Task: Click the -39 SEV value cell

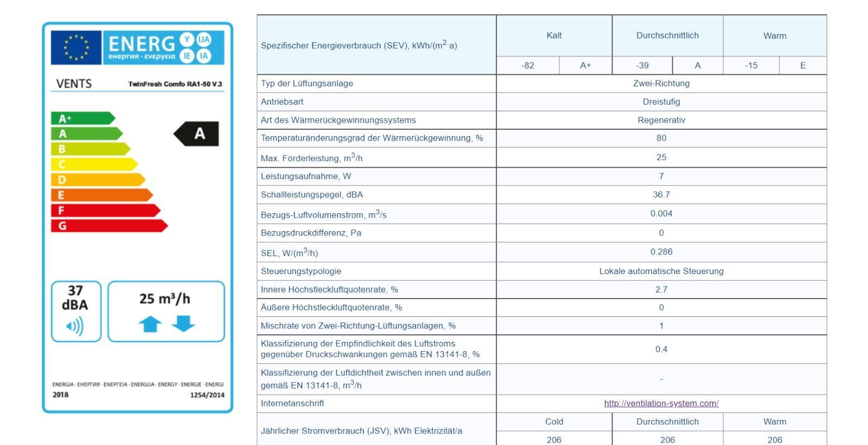Action: (642, 65)
